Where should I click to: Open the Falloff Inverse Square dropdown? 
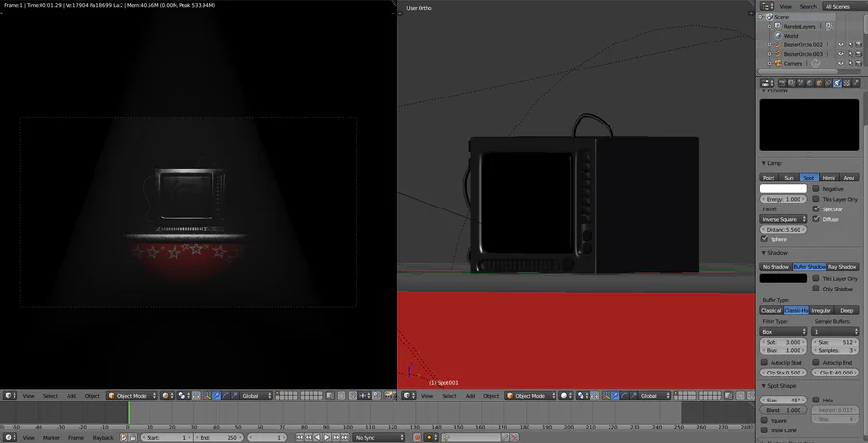click(x=784, y=219)
